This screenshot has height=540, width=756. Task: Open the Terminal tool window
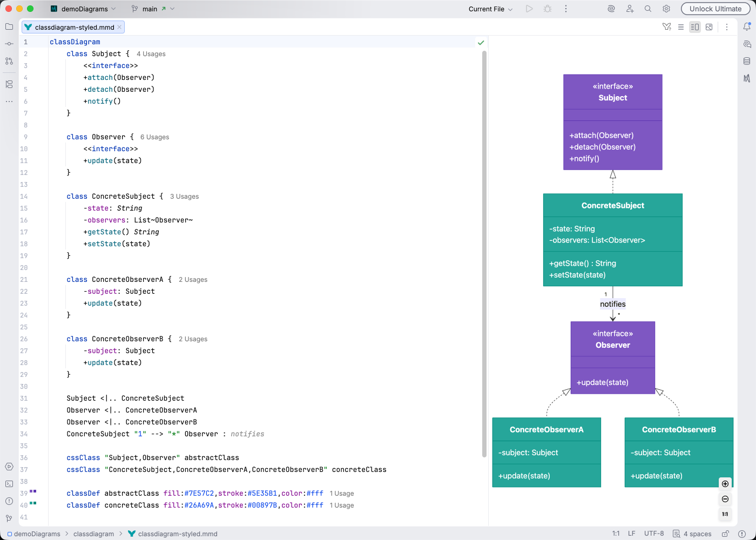coord(9,484)
